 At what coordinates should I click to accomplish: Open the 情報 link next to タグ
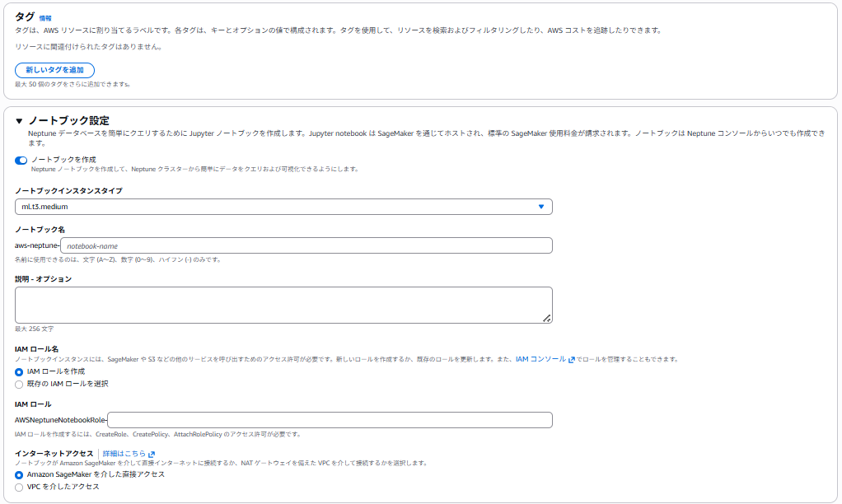[45, 18]
